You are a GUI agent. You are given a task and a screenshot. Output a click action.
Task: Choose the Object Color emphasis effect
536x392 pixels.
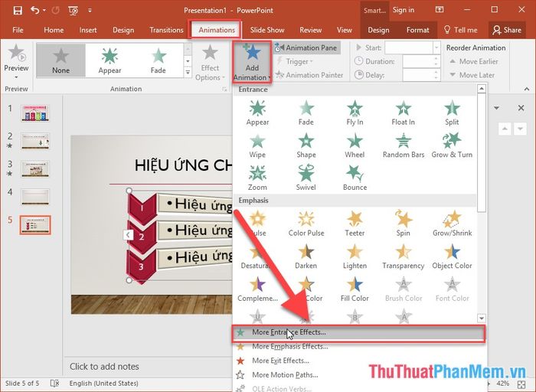(452, 256)
